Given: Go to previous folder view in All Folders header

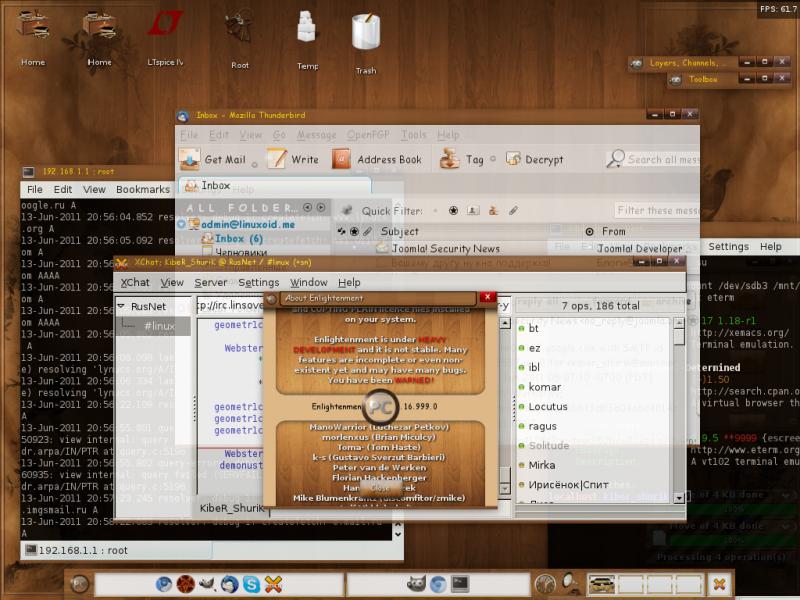Looking at the screenshot, I should [x=307, y=208].
